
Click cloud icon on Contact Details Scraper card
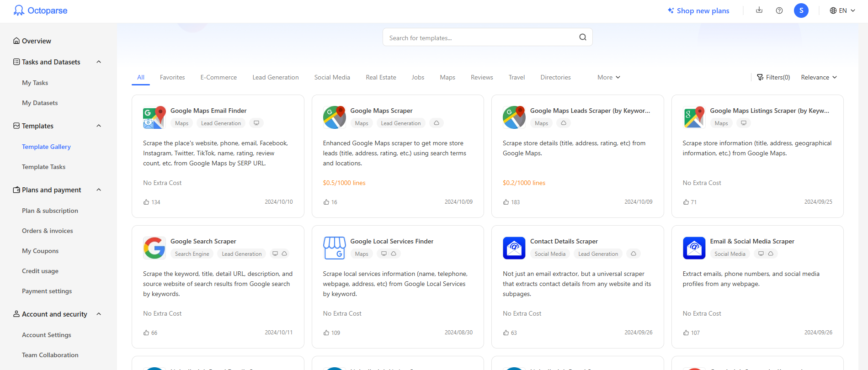tap(634, 254)
